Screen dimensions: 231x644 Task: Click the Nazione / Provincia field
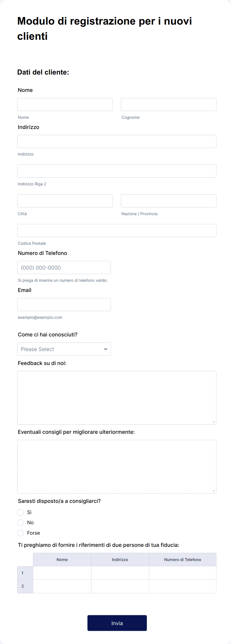(168, 201)
